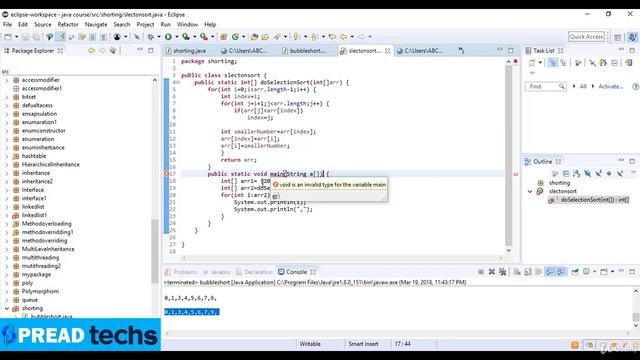This screenshot has width=640, height=360.
Task: Switch to the Problems tab
Action: coord(181,272)
